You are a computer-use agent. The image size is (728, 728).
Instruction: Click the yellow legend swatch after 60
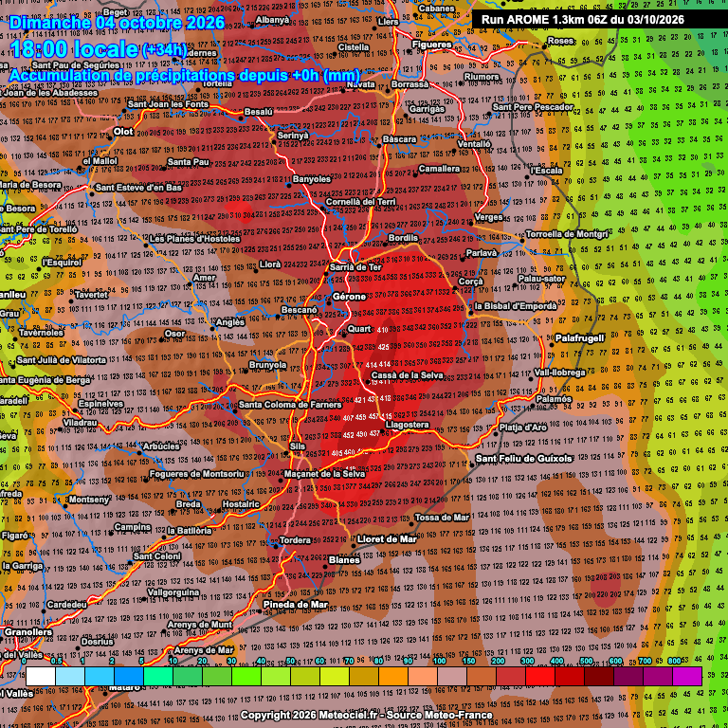[335, 677]
